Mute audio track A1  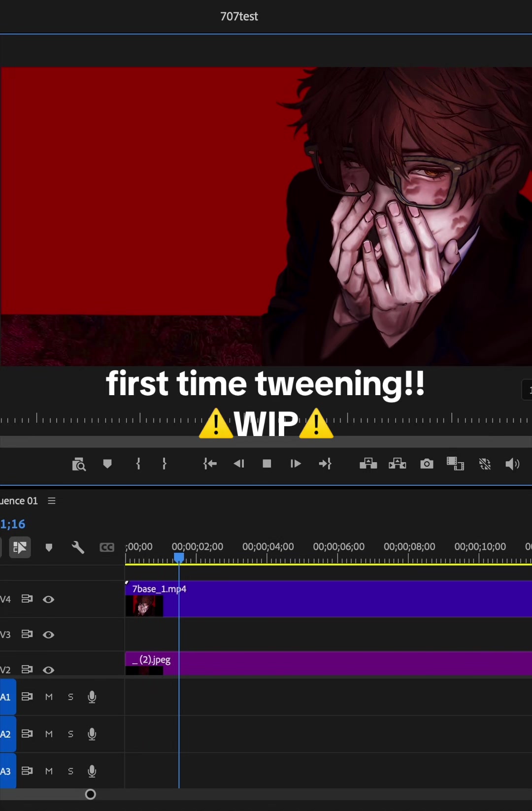(x=49, y=697)
